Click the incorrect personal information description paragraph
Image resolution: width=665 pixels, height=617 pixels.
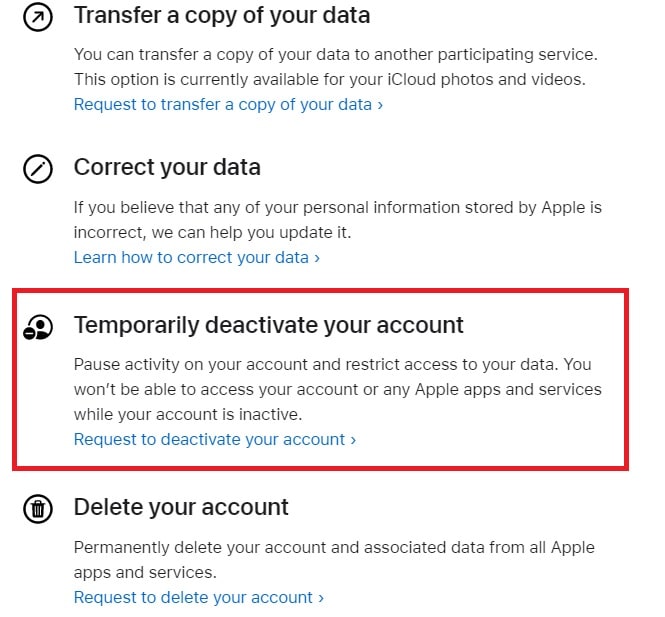(x=338, y=220)
